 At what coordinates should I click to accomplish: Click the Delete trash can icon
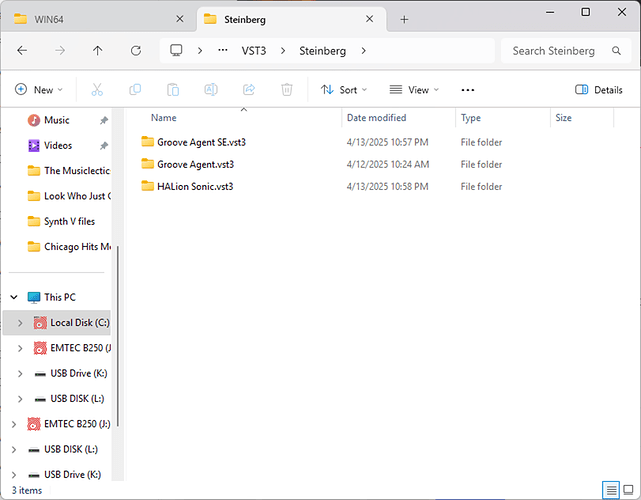click(x=287, y=90)
